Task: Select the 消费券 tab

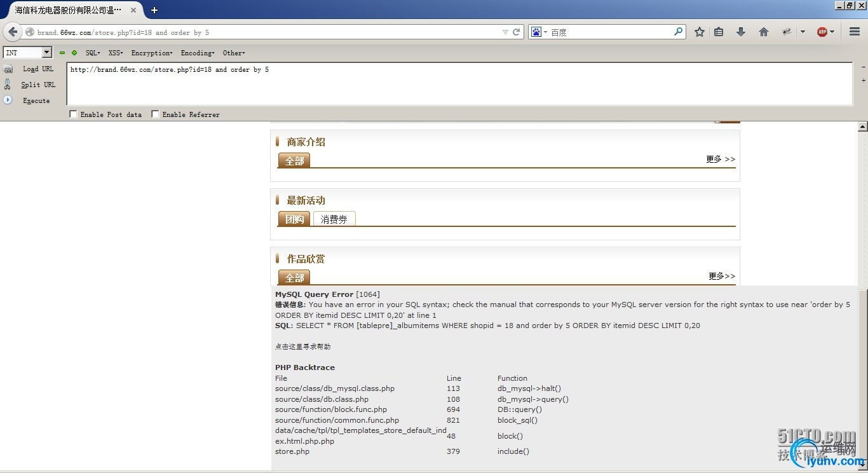Action: tap(334, 219)
